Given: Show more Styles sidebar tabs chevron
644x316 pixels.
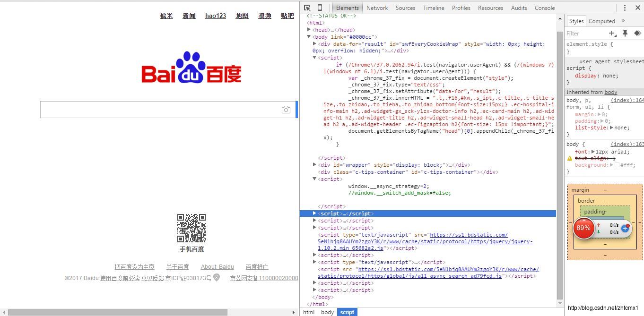Looking at the screenshot, I should [x=623, y=21].
